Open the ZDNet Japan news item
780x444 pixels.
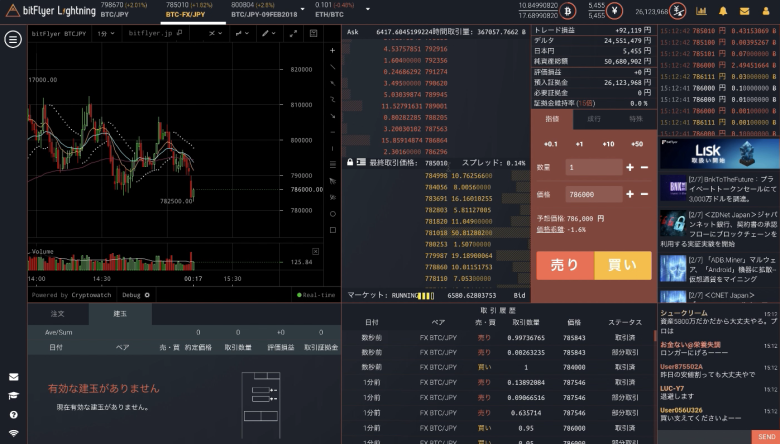719,229
